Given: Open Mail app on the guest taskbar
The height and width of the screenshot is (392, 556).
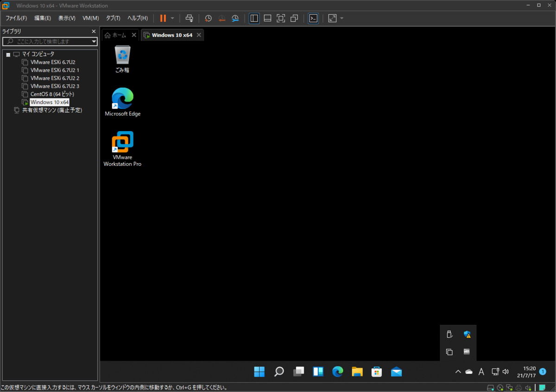Looking at the screenshot, I should coord(396,372).
